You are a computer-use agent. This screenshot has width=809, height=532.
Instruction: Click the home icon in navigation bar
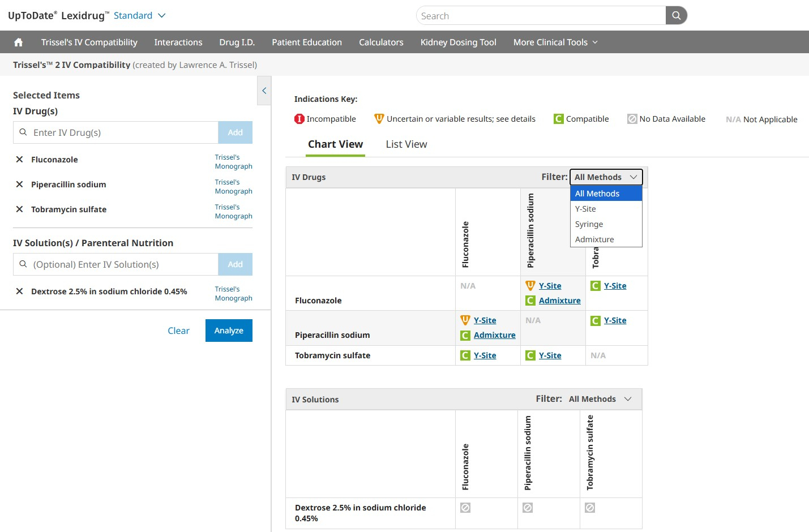click(18, 42)
